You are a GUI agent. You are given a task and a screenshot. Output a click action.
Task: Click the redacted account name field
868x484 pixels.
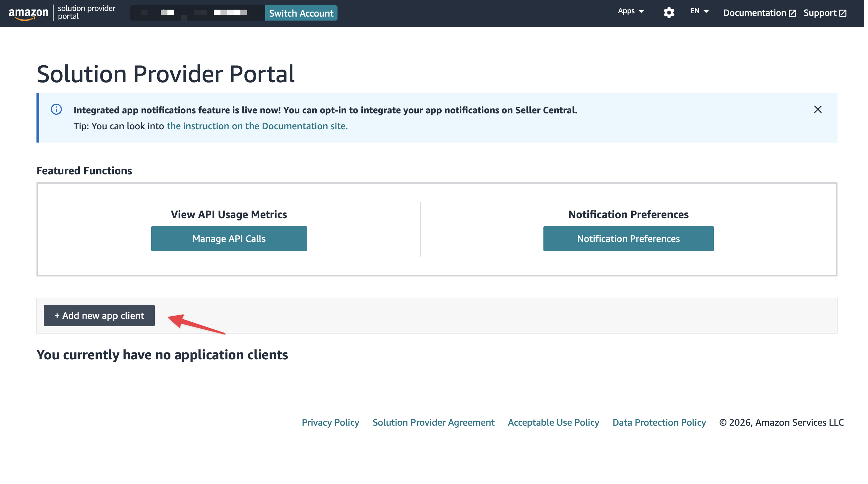pyautogui.click(x=198, y=13)
